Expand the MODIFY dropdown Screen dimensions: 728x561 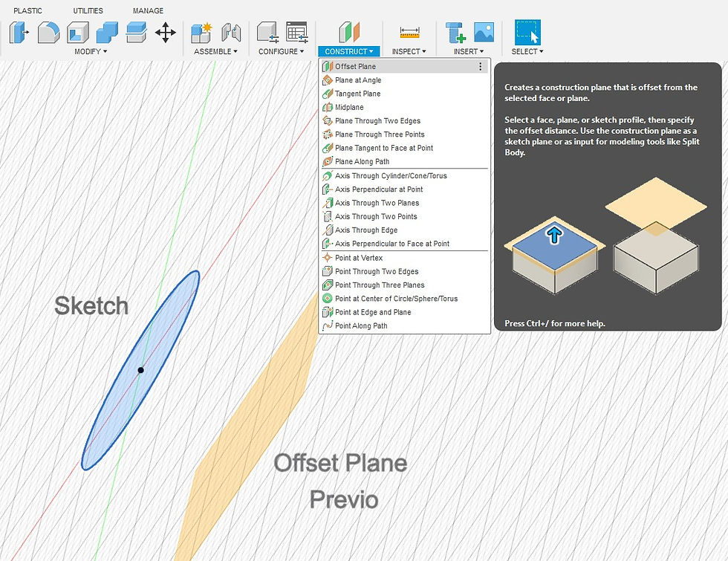click(89, 51)
